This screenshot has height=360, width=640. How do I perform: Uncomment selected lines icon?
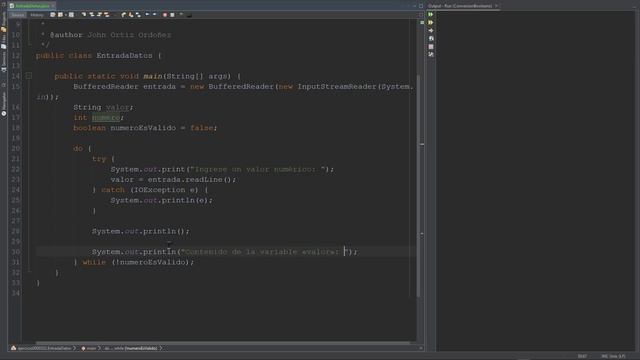(189, 15)
